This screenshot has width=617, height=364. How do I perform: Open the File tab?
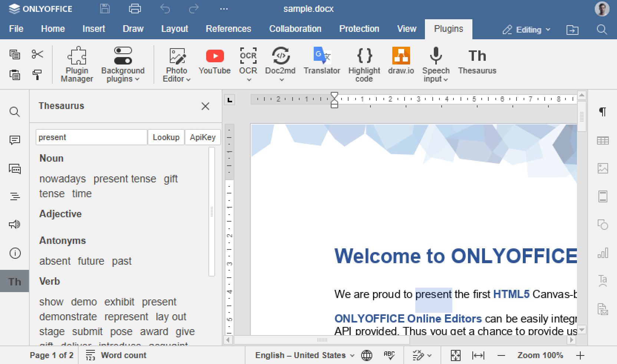pyautogui.click(x=16, y=29)
